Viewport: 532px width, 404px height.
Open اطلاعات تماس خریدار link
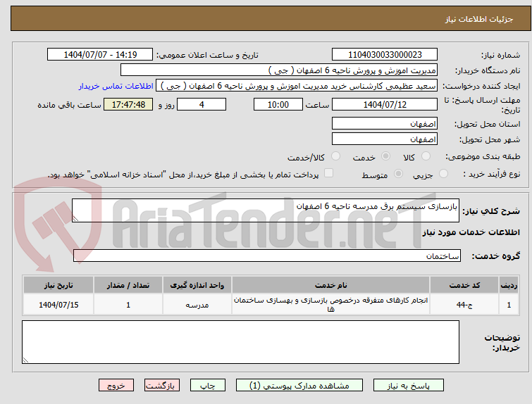[x=116, y=86]
